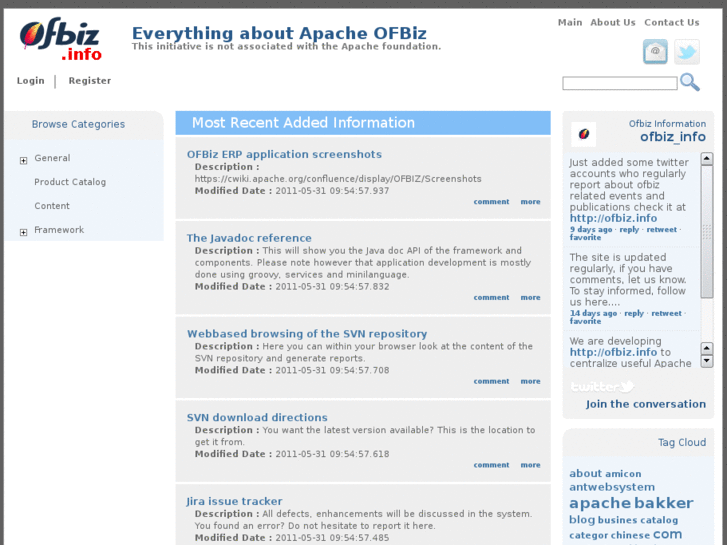Click the Browse Categories header
Image resolution: width=727 pixels, height=545 pixels.
point(78,124)
